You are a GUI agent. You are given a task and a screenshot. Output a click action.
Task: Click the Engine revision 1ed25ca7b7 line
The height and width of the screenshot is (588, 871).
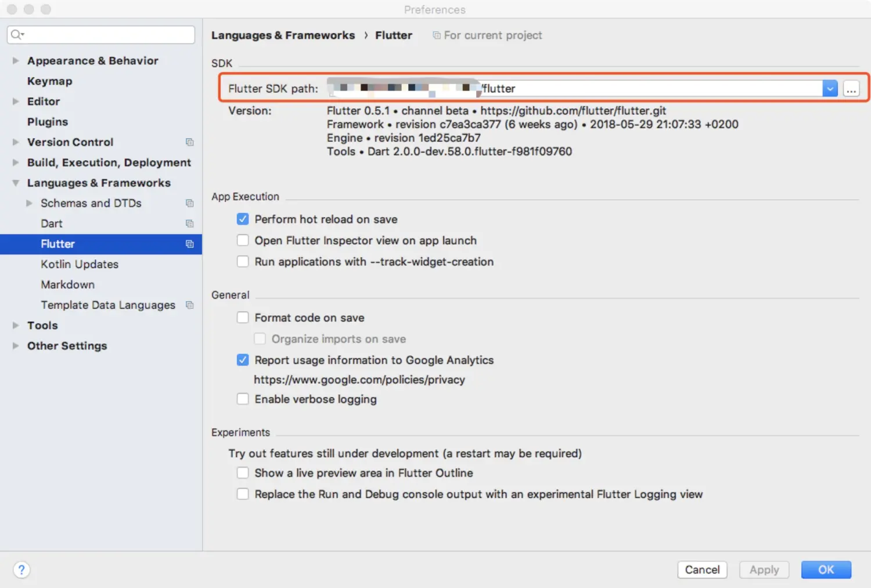[404, 138]
